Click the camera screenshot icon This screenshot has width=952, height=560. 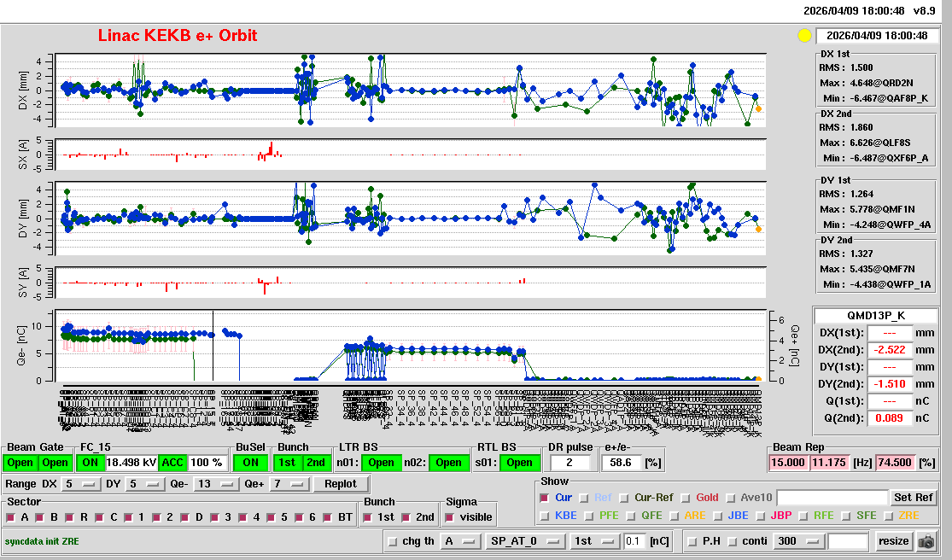pyautogui.click(x=926, y=541)
